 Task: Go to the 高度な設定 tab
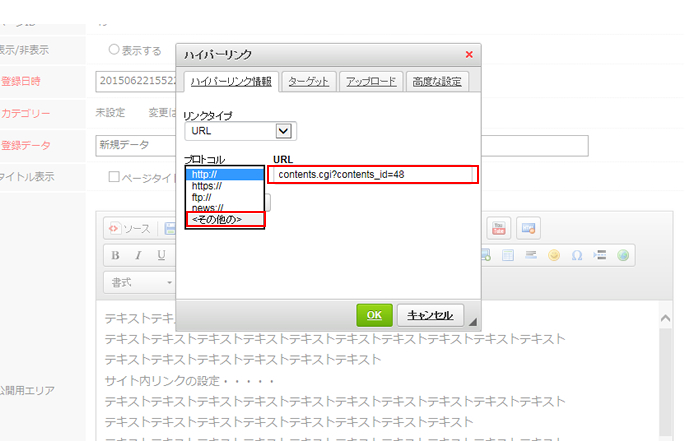[436, 81]
